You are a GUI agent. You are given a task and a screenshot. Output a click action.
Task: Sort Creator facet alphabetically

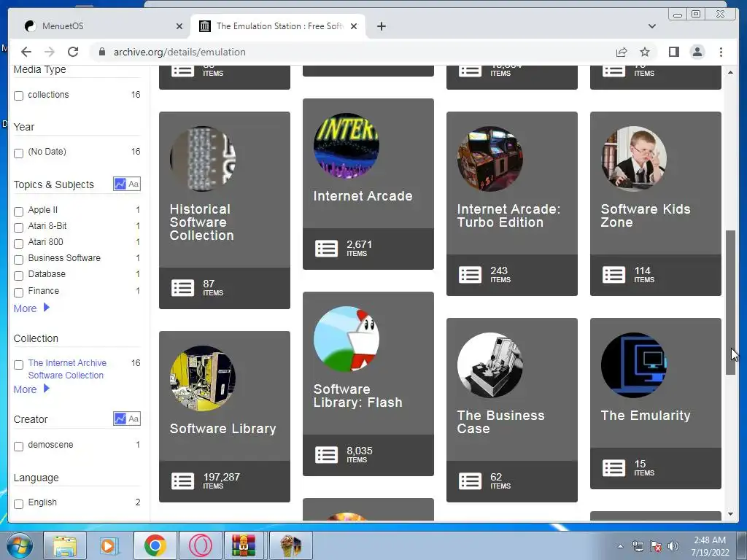tap(134, 419)
